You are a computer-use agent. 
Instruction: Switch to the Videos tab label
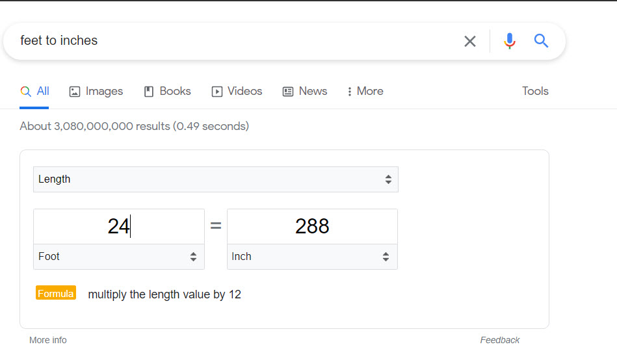(244, 91)
